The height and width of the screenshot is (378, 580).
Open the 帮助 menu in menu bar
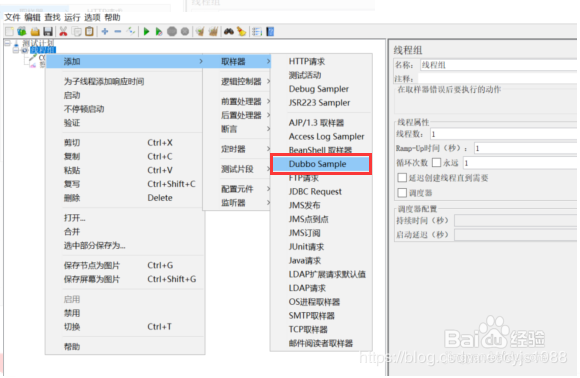(112, 17)
